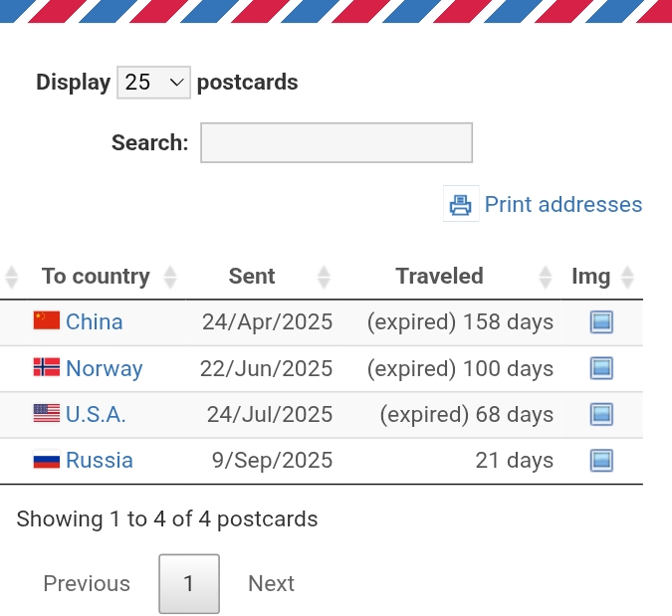The height and width of the screenshot is (616, 672).
Task: Click the Norway flag icon
Action: (x=47, y=367)
